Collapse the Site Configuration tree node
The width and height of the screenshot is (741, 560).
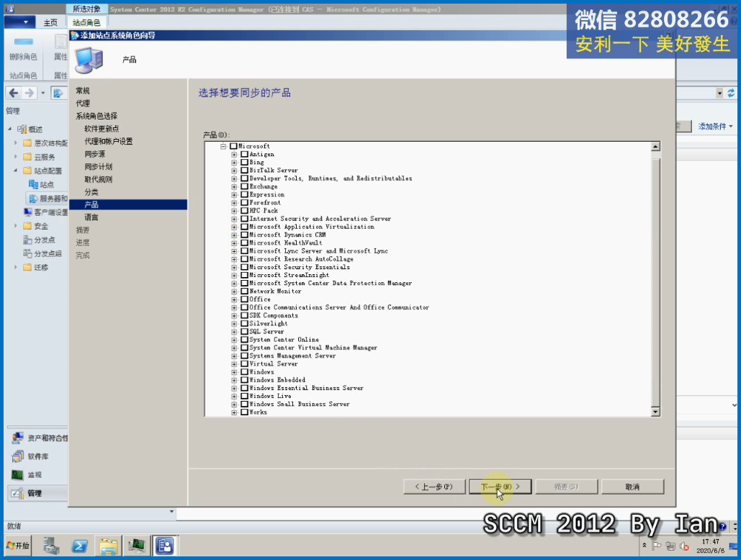[16, 171]
